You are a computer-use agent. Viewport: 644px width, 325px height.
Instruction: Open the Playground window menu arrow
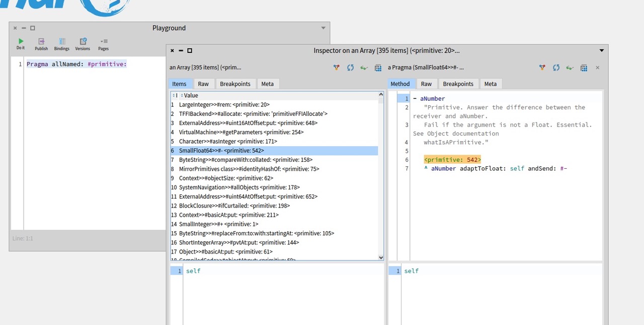point(324,28)
